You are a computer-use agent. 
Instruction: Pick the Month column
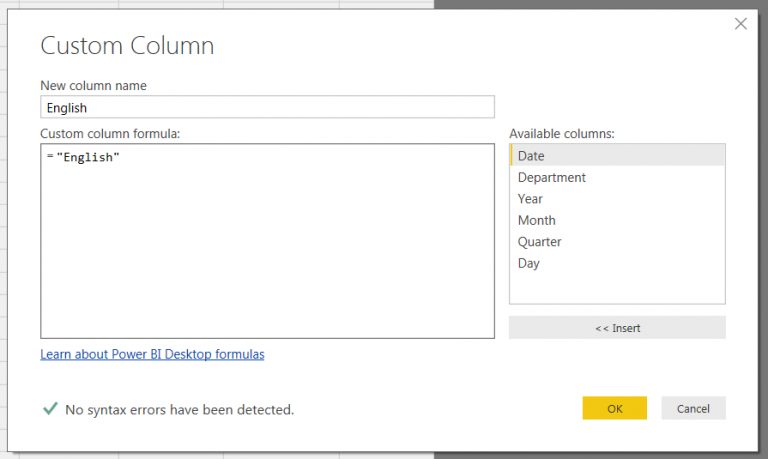coord(536,220)
